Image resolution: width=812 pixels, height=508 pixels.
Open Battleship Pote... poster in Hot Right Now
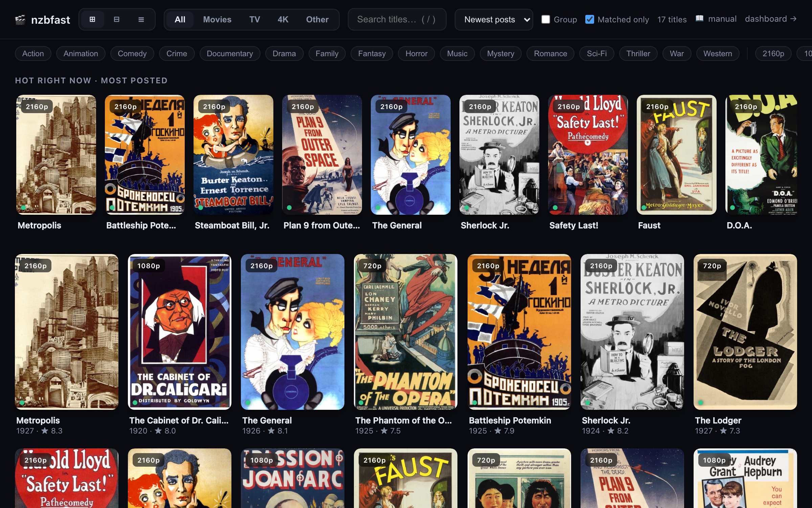click(x=145, y=155)
